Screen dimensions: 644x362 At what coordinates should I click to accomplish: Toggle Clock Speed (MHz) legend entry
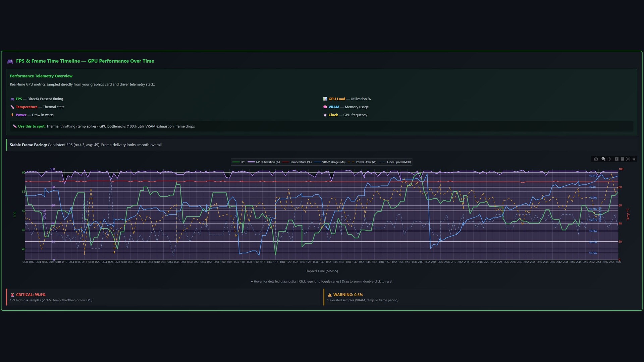point(395,162)
